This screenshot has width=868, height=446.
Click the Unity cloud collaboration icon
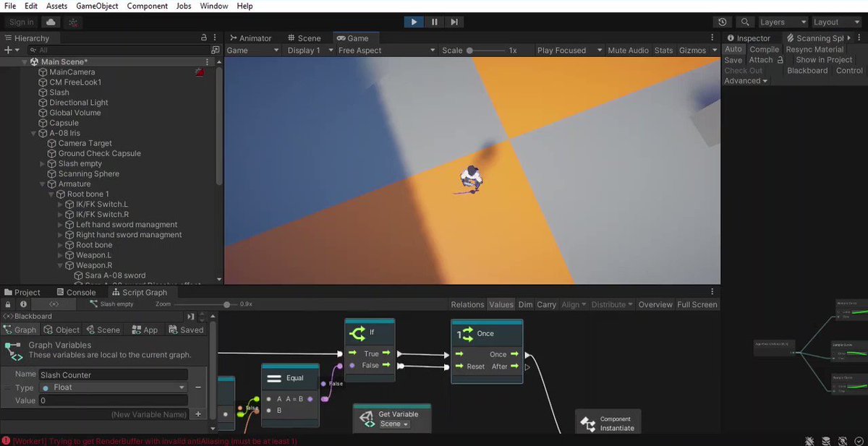49,22
